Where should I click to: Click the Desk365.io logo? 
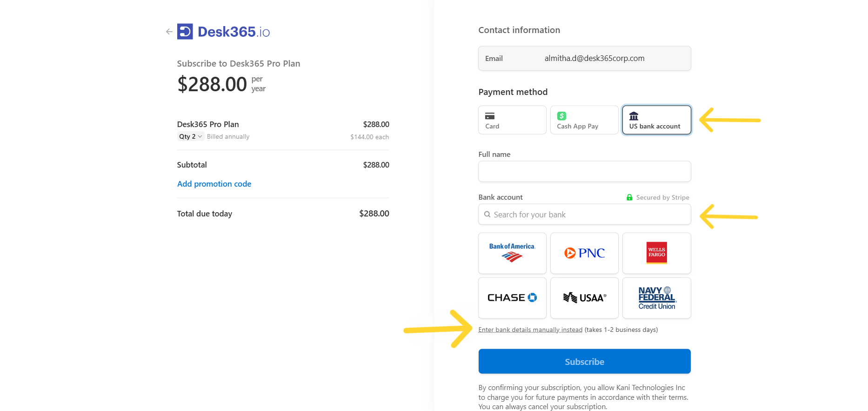(223, 31)
